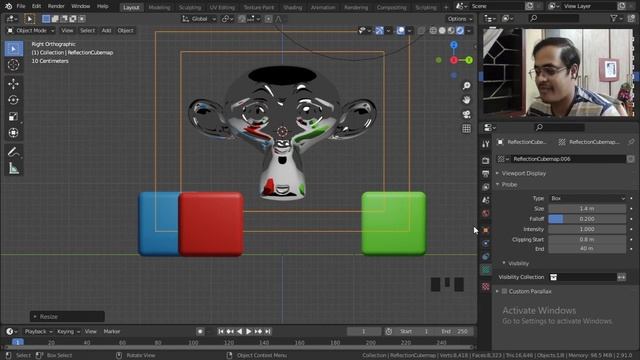Click the Intensity value field
The width and height of the screenshot is (640, 360).
click(x=587, y=229)
